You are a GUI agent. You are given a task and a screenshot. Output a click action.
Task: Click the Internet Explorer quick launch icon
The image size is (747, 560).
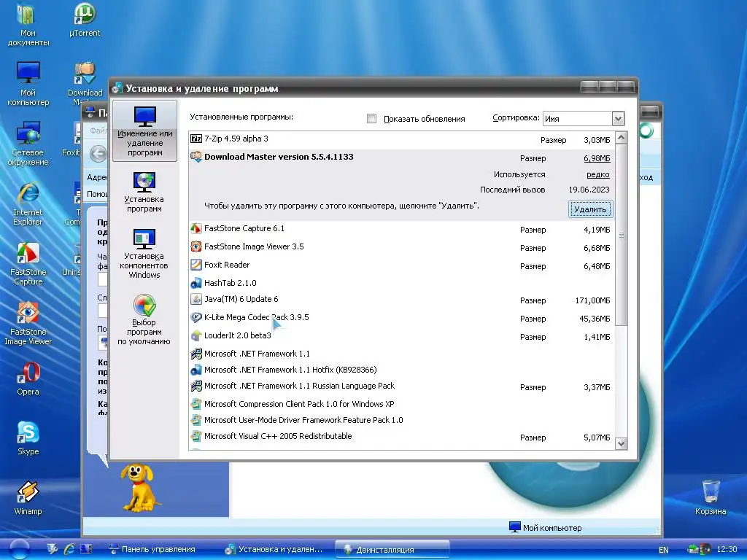tap(69, 549)
